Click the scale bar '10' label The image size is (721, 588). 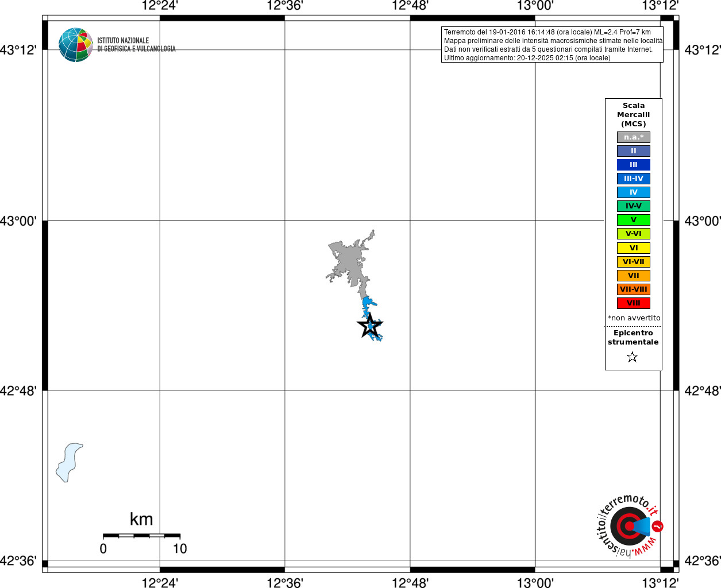click(x=180, y=548)
